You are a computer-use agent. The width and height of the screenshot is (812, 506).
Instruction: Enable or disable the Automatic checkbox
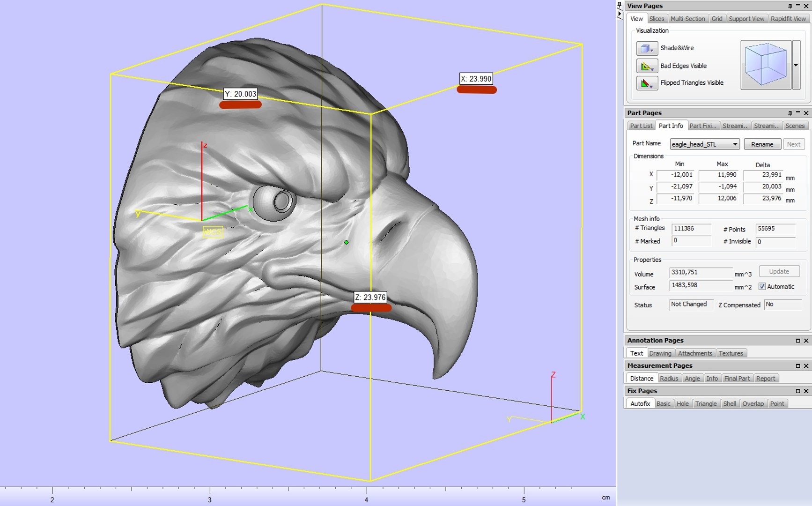pyautogui.click(x=762, y=287)
